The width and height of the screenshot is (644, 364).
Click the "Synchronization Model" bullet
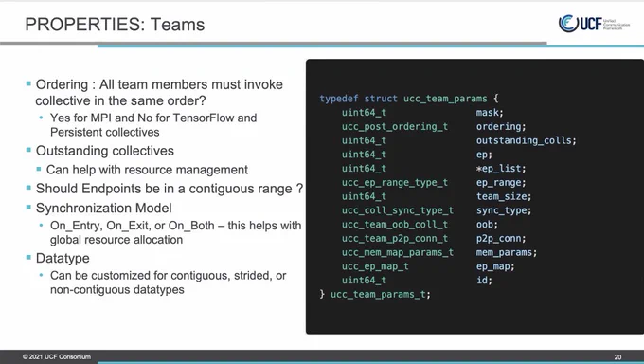click(x=103, y=208)
